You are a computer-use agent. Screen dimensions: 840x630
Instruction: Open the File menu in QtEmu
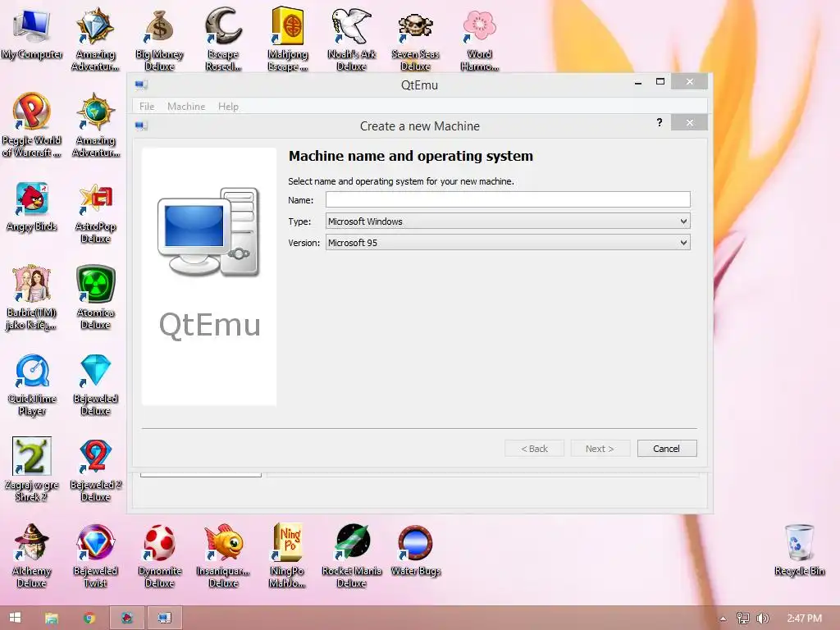147,106
